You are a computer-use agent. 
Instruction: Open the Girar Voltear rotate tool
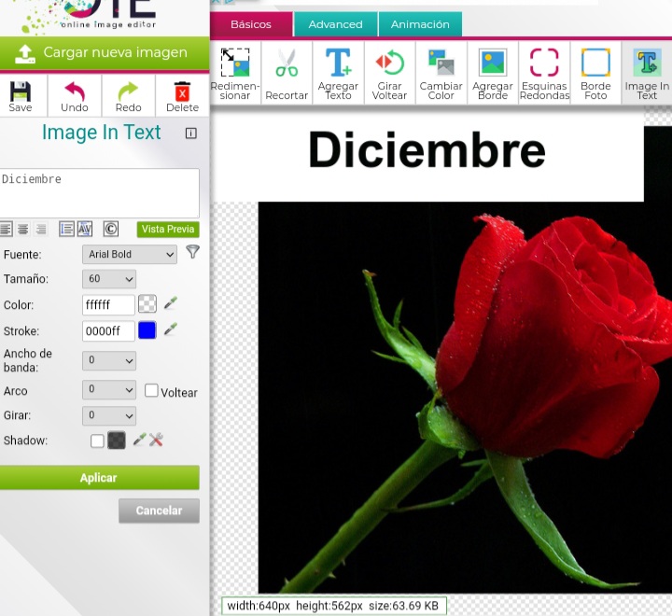pos(389,74)
